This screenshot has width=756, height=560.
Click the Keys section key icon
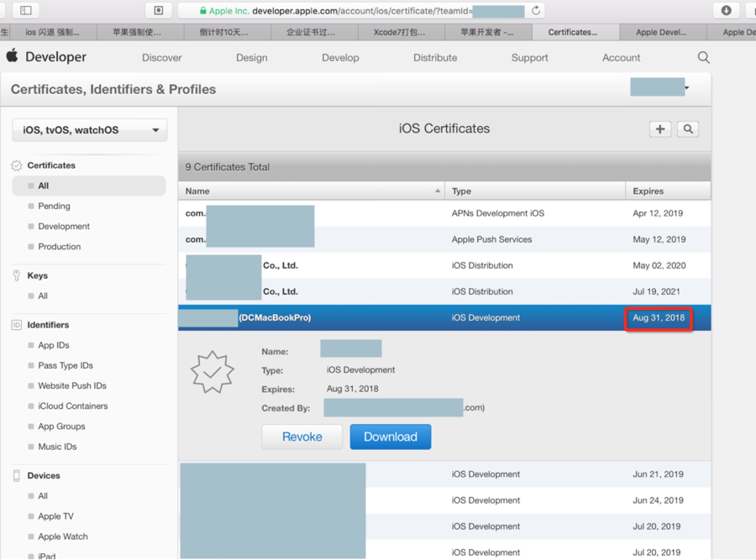tap(17, 275)
